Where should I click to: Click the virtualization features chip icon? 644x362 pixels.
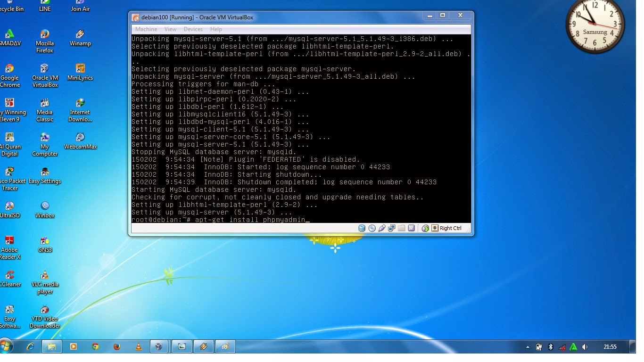coord(411,228)
